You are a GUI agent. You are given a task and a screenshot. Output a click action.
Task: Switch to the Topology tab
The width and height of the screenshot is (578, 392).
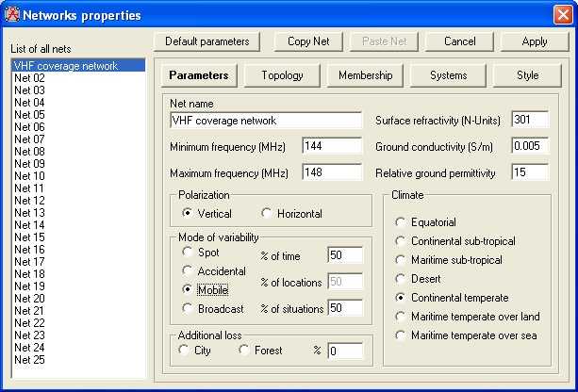[282, 75]
